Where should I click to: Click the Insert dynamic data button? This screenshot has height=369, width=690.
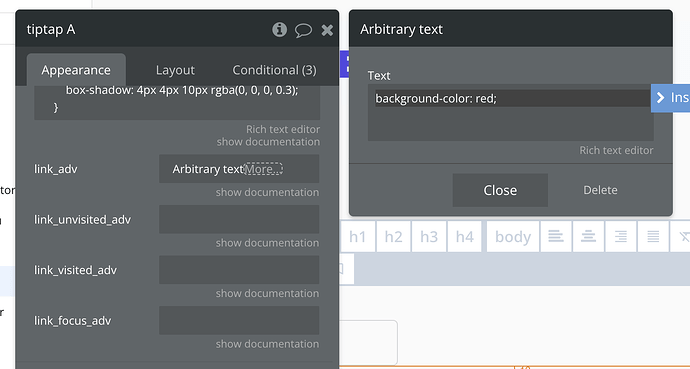point(670,98)
